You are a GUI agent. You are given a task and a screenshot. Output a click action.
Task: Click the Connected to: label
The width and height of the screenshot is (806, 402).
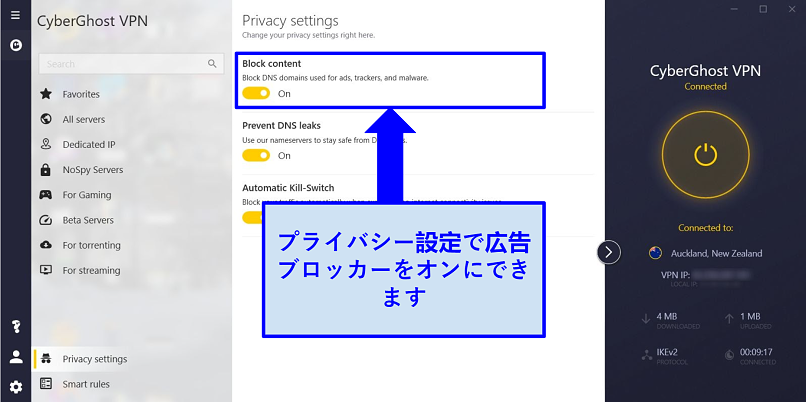pos(705,228)
